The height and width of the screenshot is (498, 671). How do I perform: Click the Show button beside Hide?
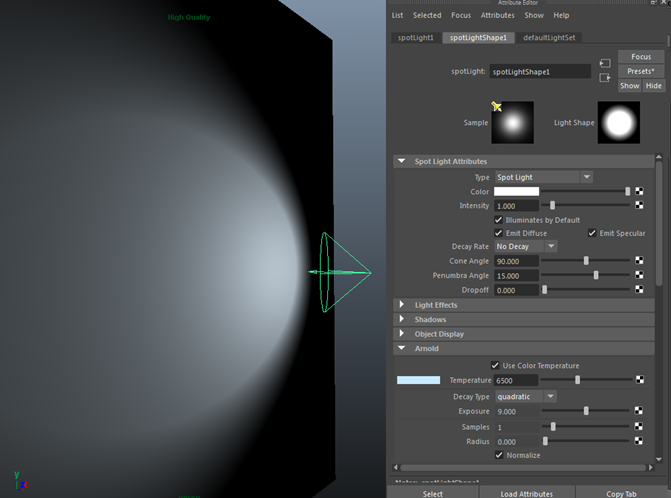coord(630,86)
